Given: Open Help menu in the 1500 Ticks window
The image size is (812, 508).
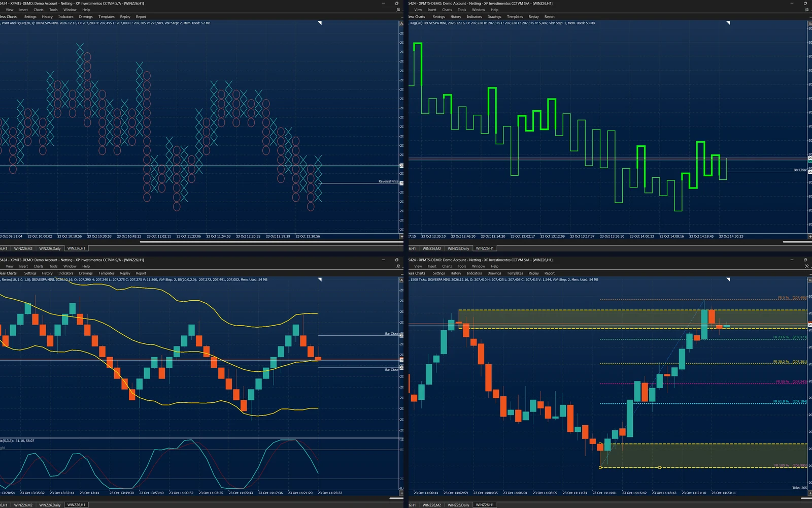Looking at the screenshot, I should 495,266.
